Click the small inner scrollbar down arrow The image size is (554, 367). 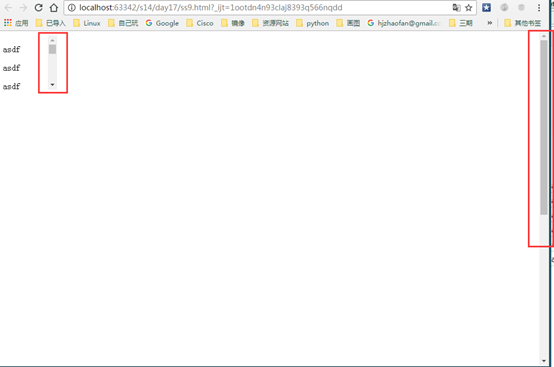pos(52,85)
